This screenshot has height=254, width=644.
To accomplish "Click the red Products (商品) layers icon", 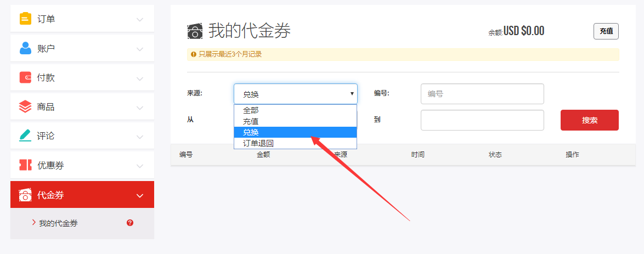I will 25,106.
